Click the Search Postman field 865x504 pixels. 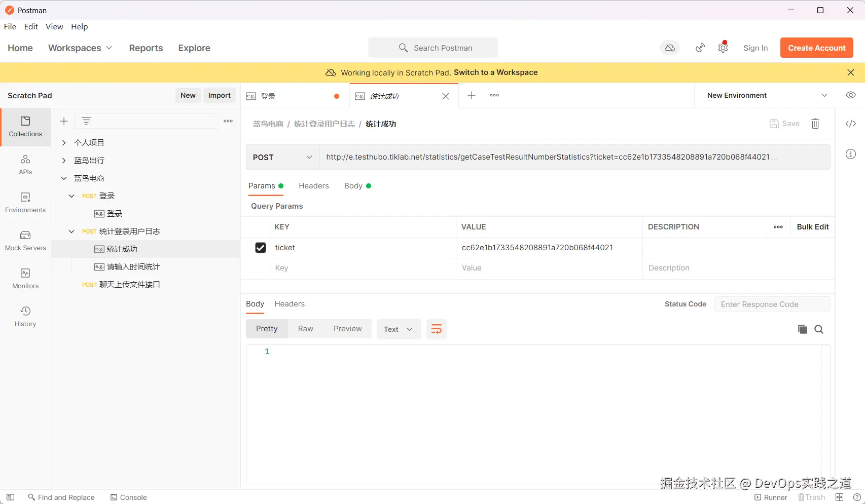pos(433,48)
